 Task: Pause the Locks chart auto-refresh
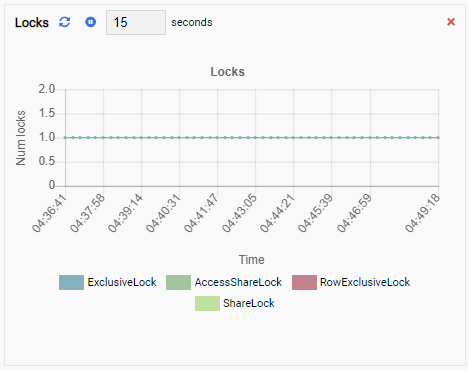[x=90, y=22]
